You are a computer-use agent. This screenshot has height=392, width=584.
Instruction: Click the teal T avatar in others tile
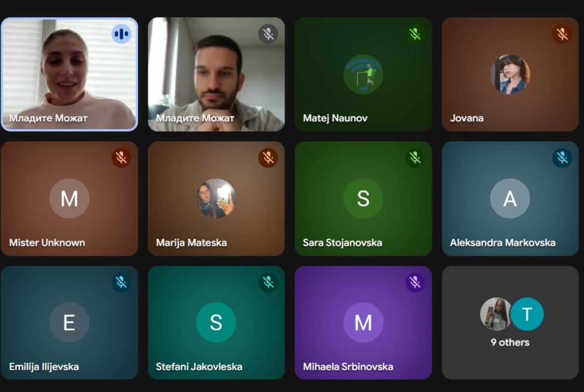(526, 314)
